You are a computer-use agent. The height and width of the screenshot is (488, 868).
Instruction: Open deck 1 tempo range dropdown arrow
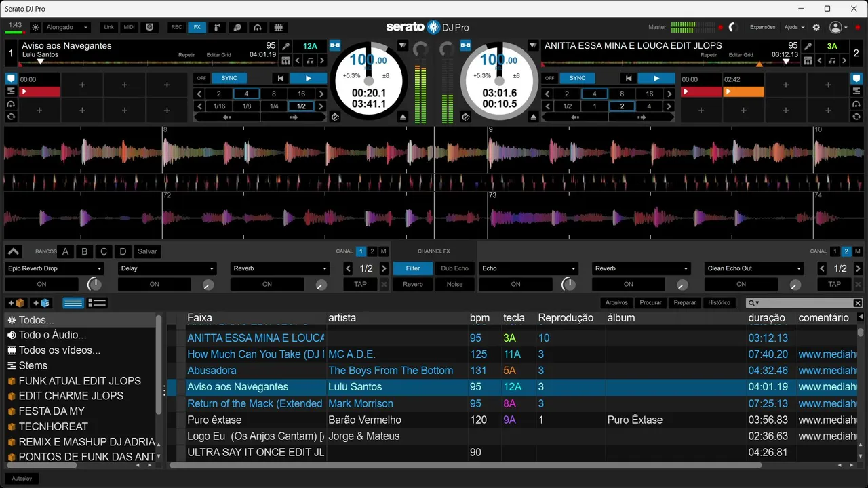click(x=403, y=46)
